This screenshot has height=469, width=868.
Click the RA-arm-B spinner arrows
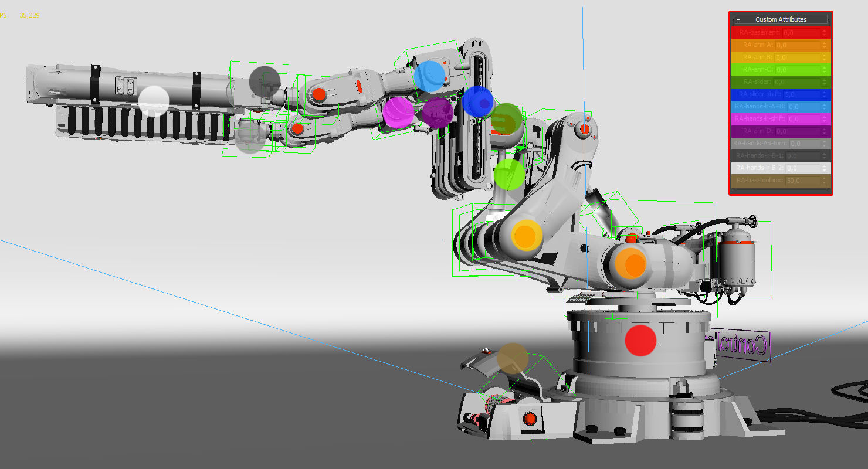[824, 57]
